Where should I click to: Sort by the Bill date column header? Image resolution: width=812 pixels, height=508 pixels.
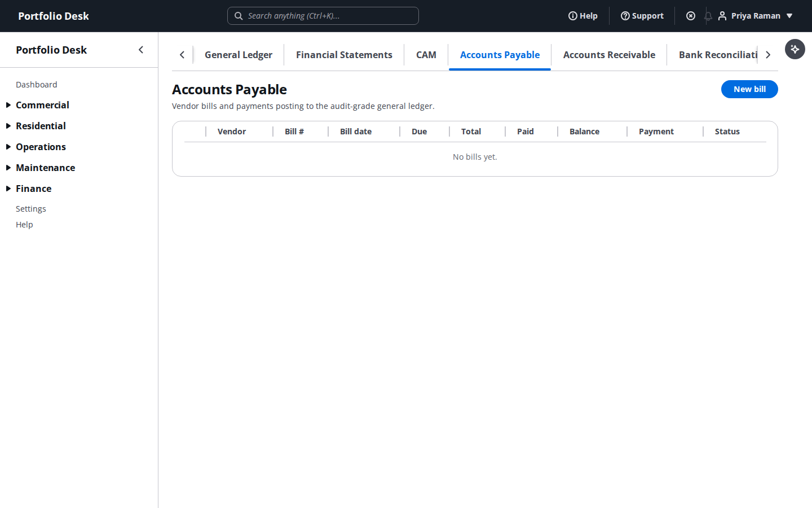tap(356, 132)
